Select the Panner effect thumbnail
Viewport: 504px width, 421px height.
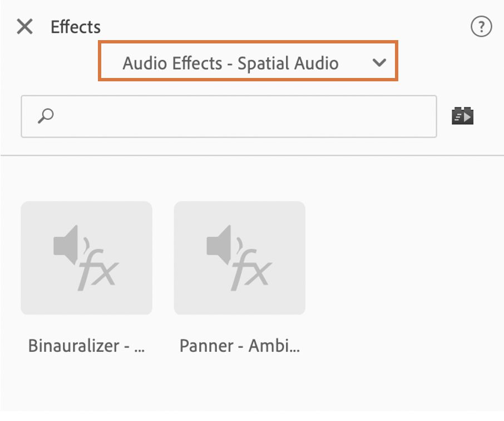coord(239,258)
